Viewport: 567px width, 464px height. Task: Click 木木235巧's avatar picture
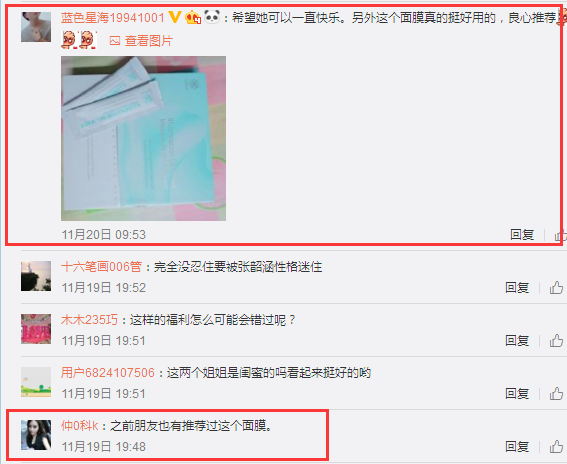[x=36, y=329]
